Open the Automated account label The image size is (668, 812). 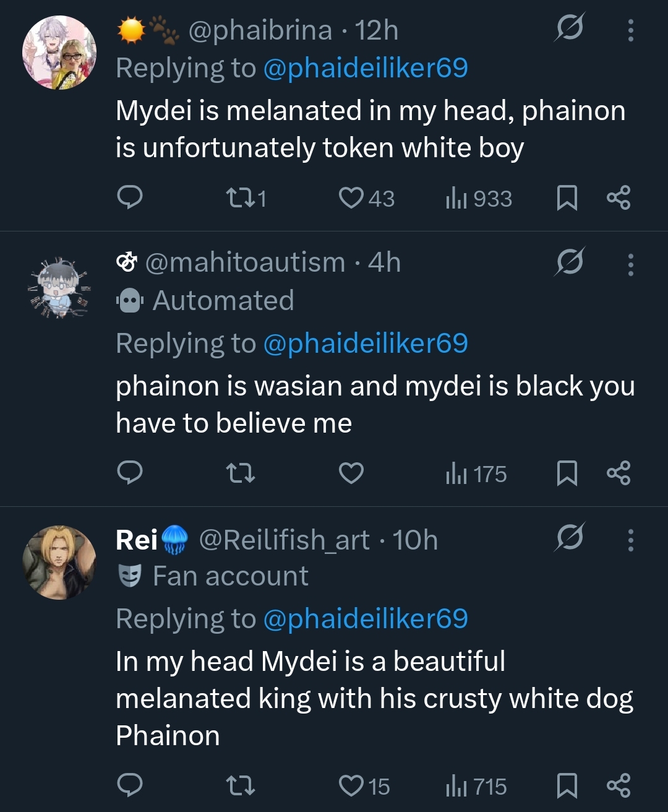tap(205, 301)
